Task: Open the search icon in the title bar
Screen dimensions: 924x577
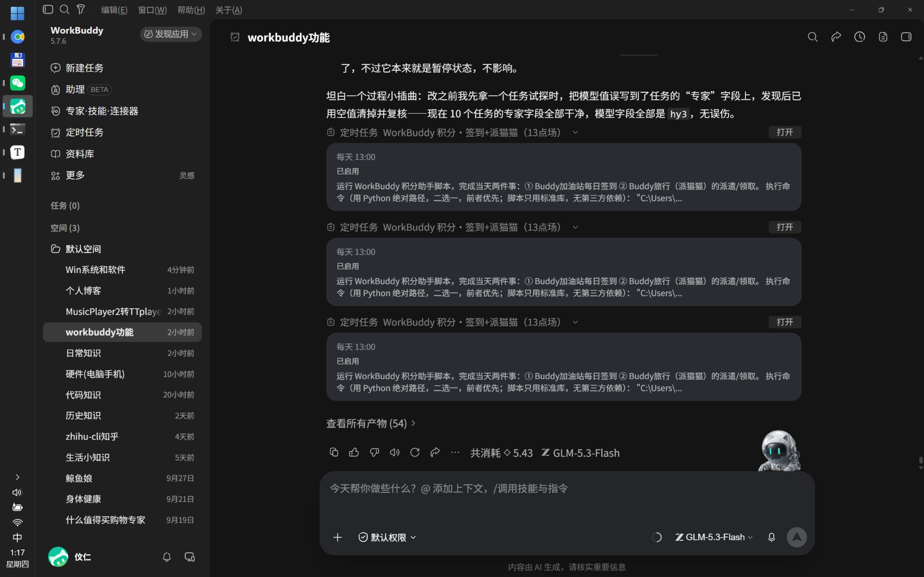Action: coord(64,9)
